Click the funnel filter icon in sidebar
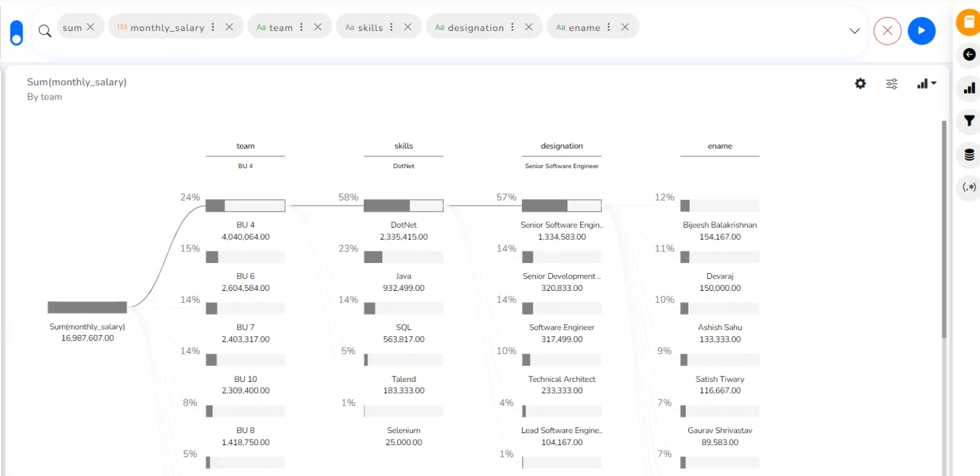Screen dimensions: 980x476 [969, 121]
